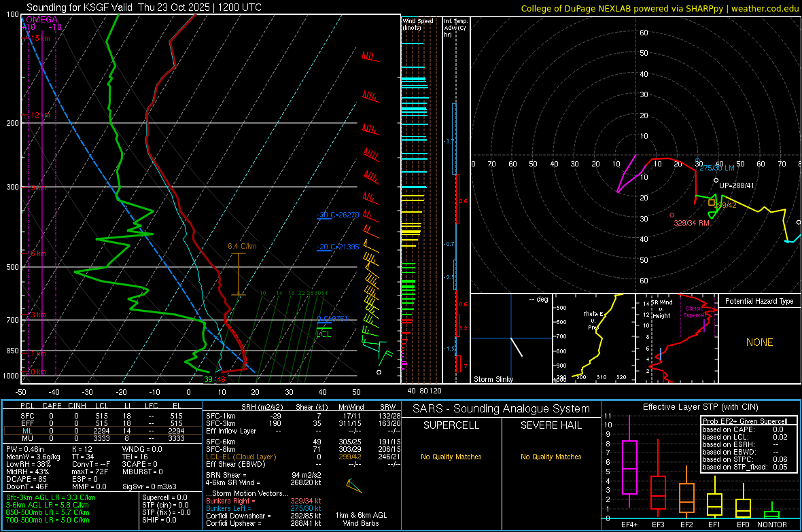802x532 pixels.
Task: Click the white storm slinky line
Action: point(517,347)
